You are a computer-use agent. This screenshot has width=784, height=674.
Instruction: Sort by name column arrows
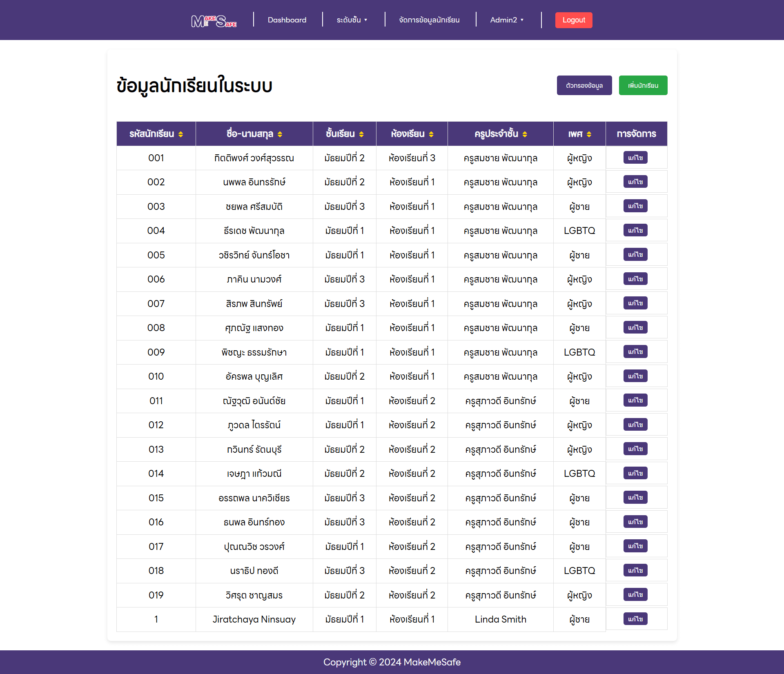point(280,134)
